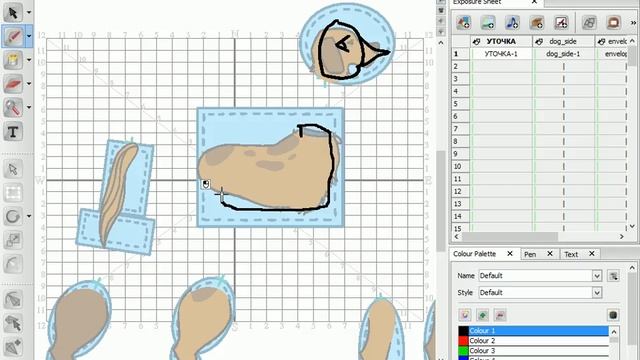
Task: Click the dog_side column link icon
Action: [539, 42]
